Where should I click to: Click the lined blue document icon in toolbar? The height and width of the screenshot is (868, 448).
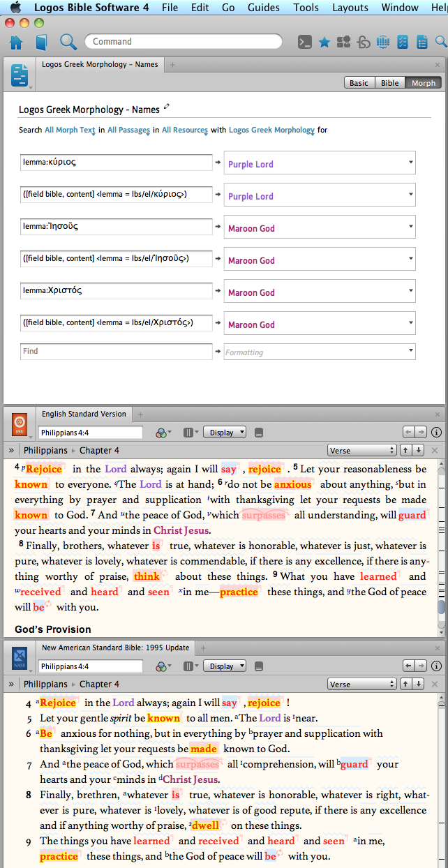tap(421, 42)
